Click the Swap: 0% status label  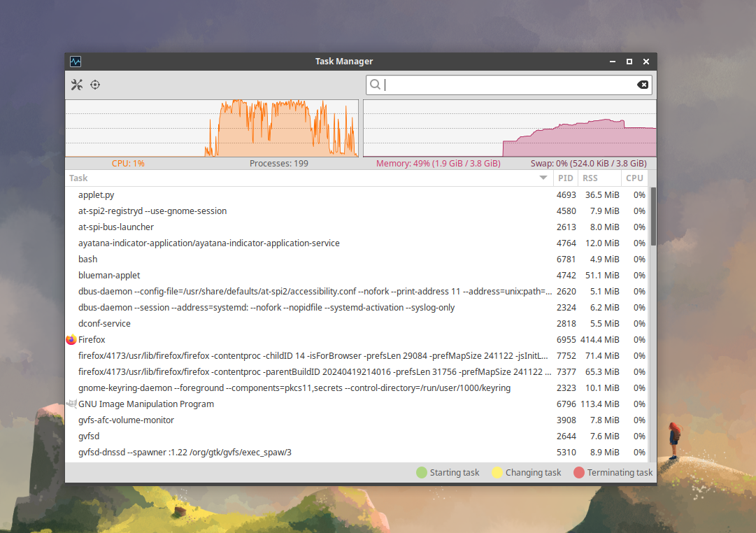pyautogui.click(x=588, y=164)
